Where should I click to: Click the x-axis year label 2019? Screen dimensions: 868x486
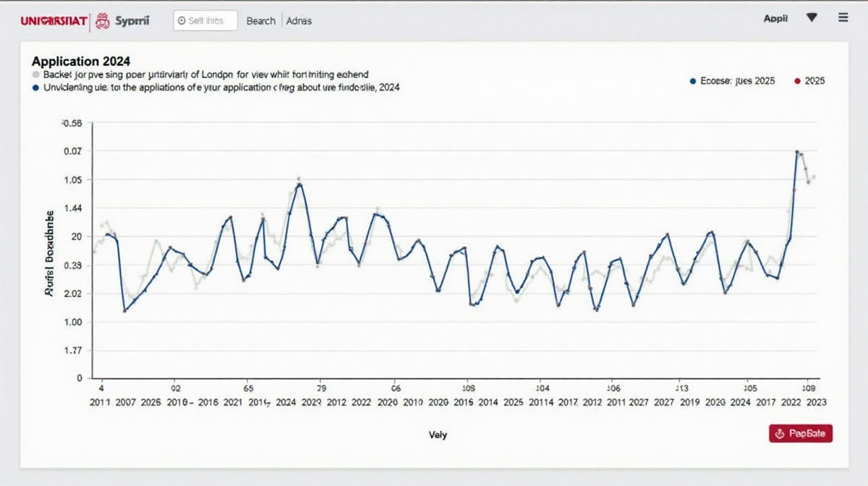coord(690,402)
